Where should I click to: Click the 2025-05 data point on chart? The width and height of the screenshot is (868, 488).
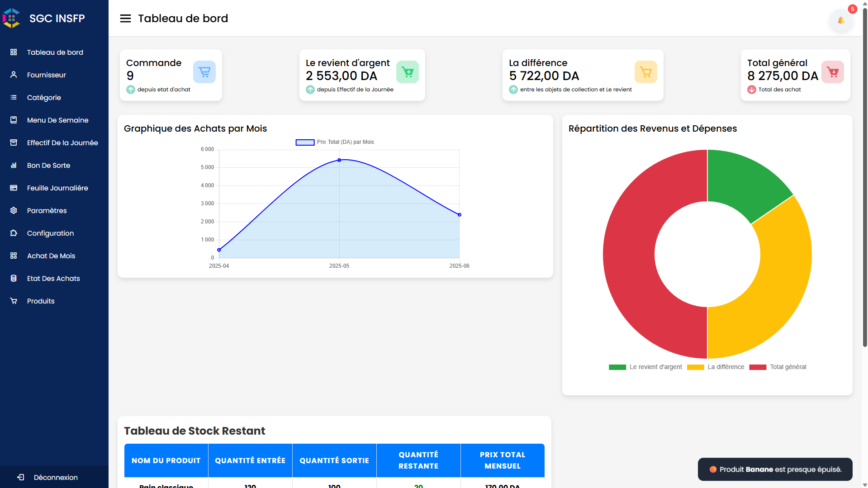[339, 160]
